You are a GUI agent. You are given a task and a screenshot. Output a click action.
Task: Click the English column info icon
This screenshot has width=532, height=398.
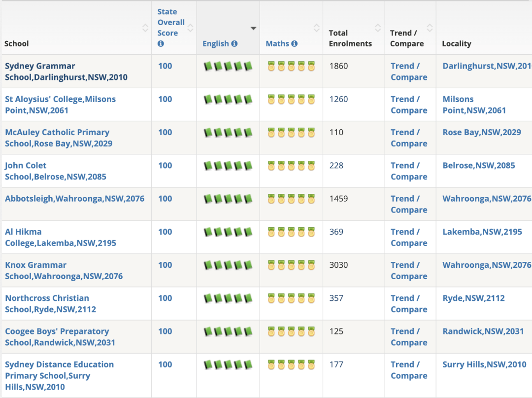coord(234,43)
